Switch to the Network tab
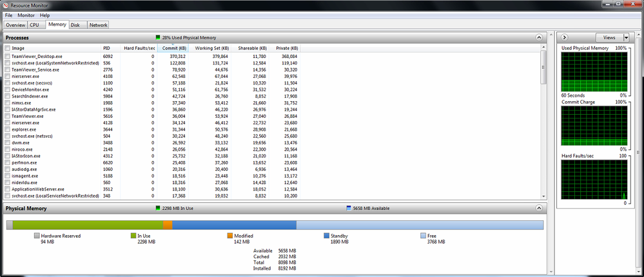Viewport: 644px width, 277px height. (x=98, y=25)
